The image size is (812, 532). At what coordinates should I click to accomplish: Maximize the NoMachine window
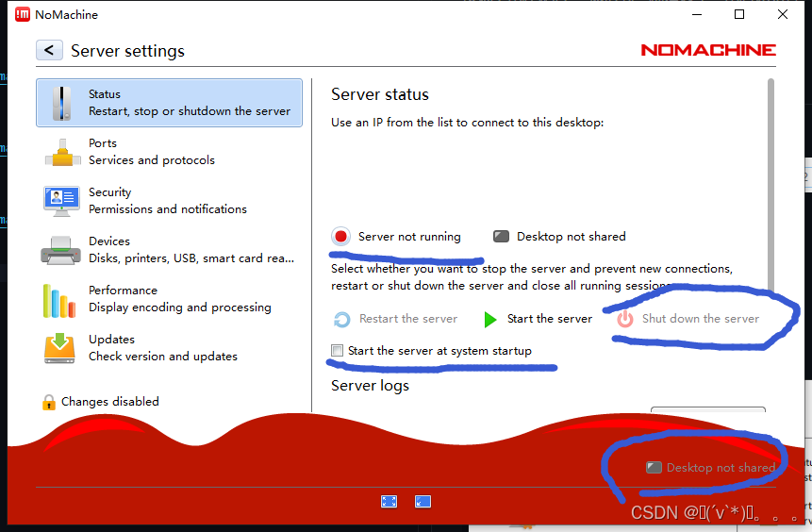tap(739, 14)
